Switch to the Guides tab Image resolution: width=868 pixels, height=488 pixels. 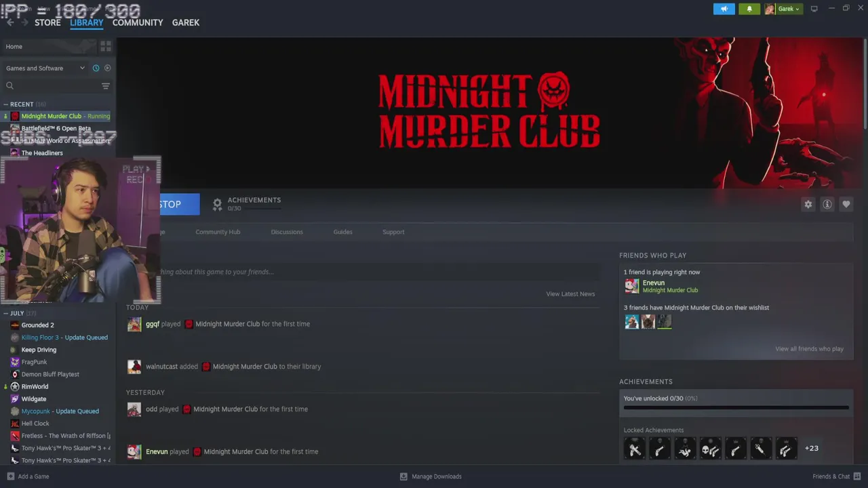[342, 232]
